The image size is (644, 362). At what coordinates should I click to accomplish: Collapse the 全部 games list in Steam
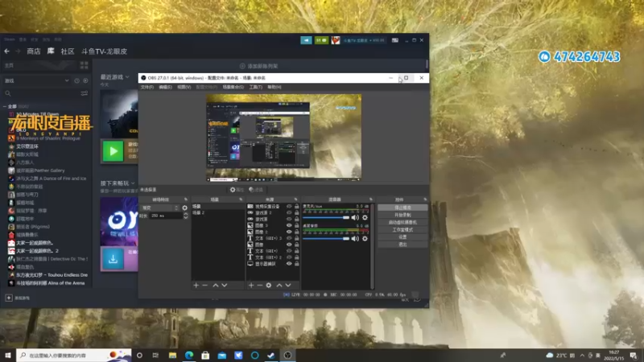(x=5, y=106)
